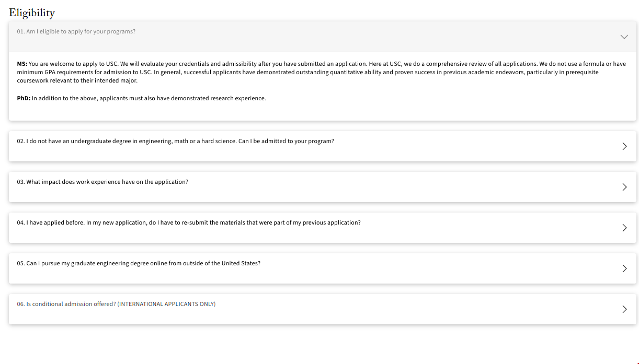Click the chevron icon for question 04
Screen dimensions: 639x364
click(x=624, y=228)
